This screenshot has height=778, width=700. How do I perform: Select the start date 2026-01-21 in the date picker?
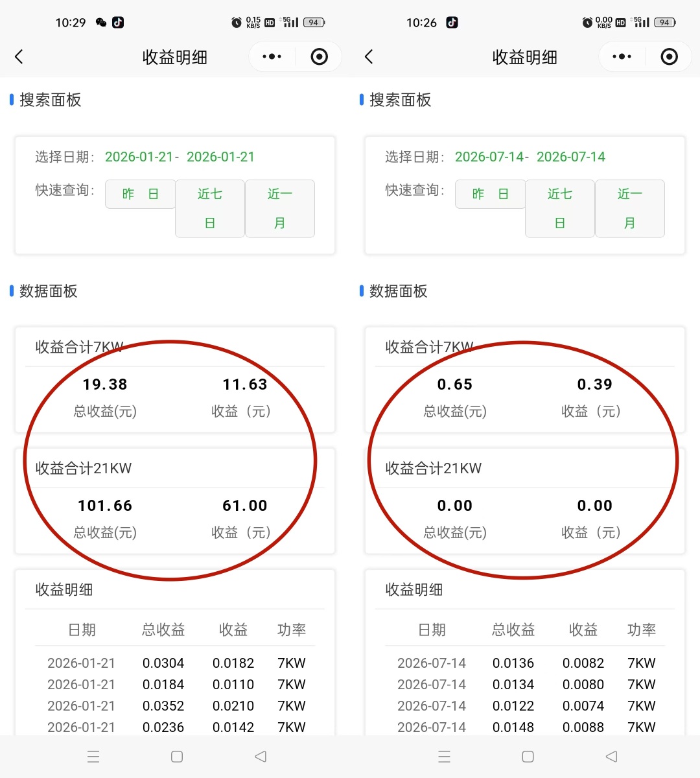click(139, 157)
